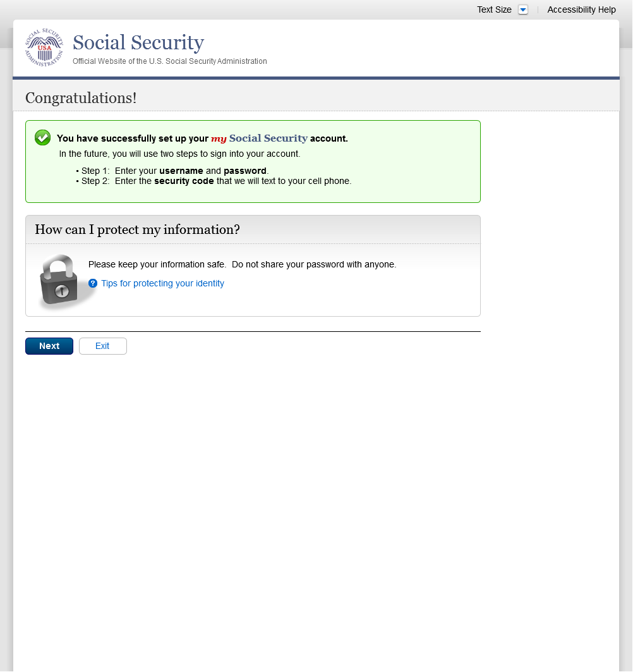Screen dimensions: 633x672
Task: Click the gray padlock image
Action: [x=62, y=282]
